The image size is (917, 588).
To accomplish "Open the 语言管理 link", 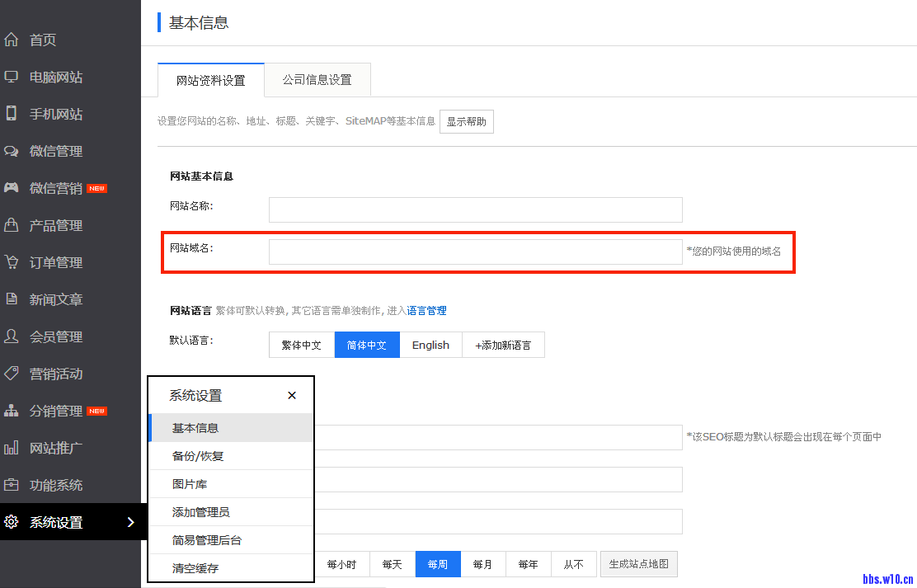I will tap(427, 311).
